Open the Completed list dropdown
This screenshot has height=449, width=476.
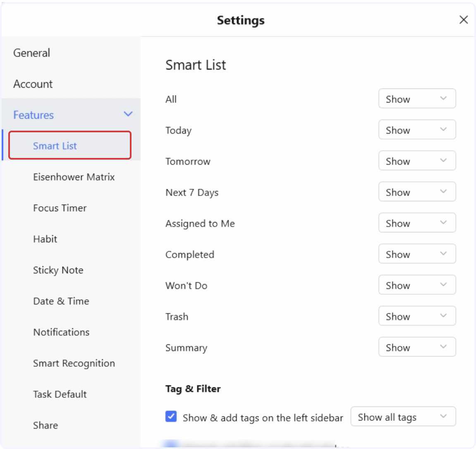(x=416, y=253)
